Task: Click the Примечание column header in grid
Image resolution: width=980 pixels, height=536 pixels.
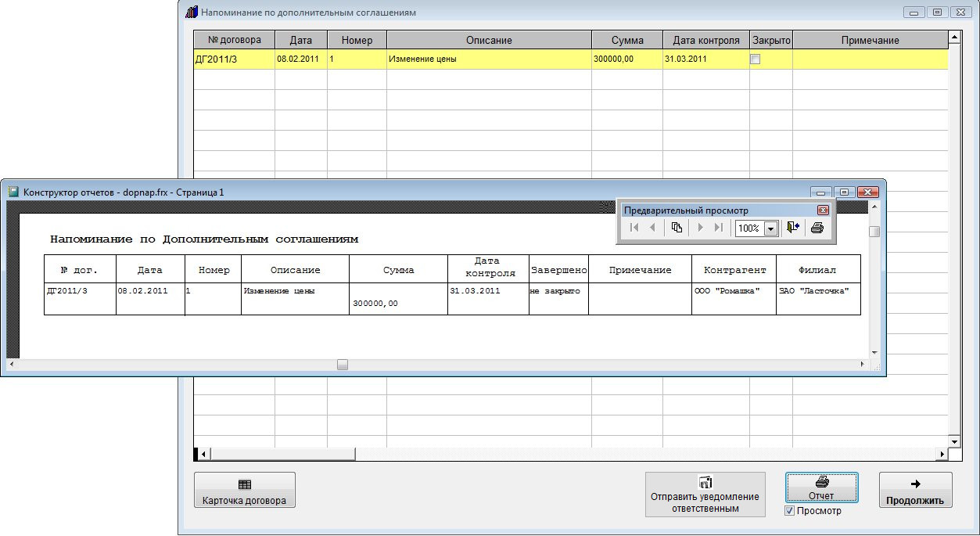Action: coord(871,40)
